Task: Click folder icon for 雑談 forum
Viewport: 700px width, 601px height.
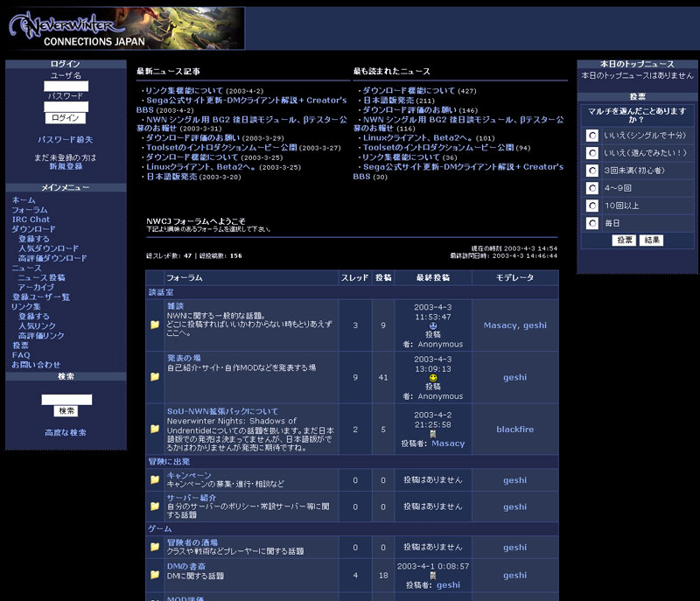Action: (155, 325)
